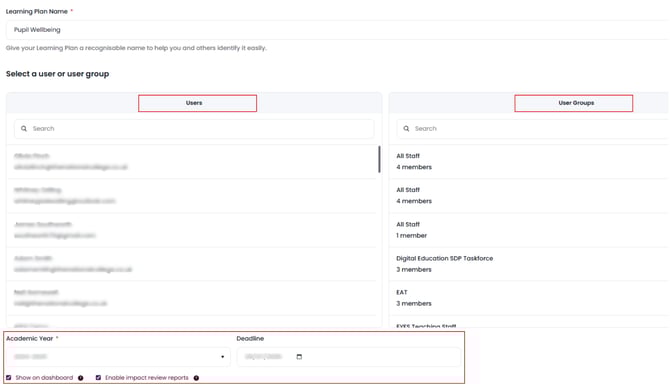Switch to the User Groups tab
Viewport: 670px width, 389px height.
point(573,103)
